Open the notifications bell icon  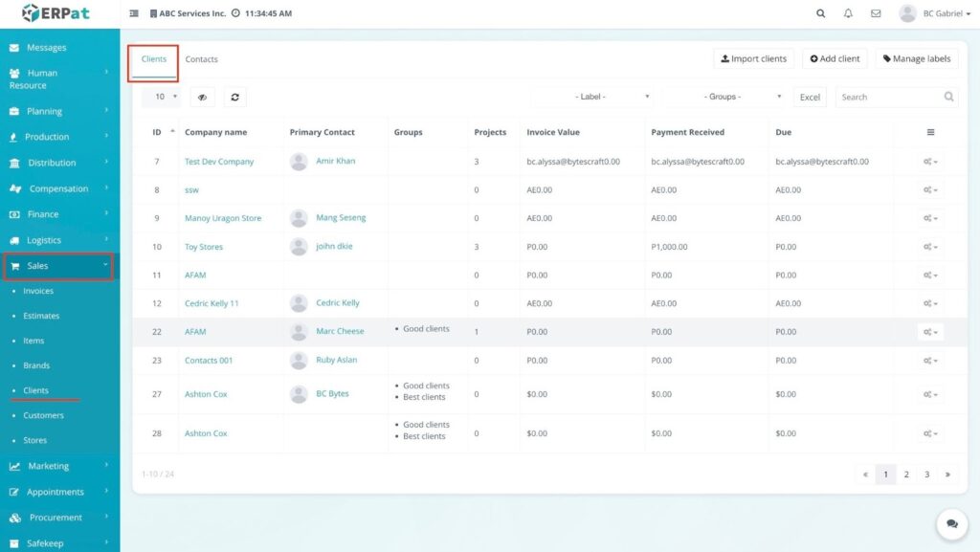pos(848,14)
